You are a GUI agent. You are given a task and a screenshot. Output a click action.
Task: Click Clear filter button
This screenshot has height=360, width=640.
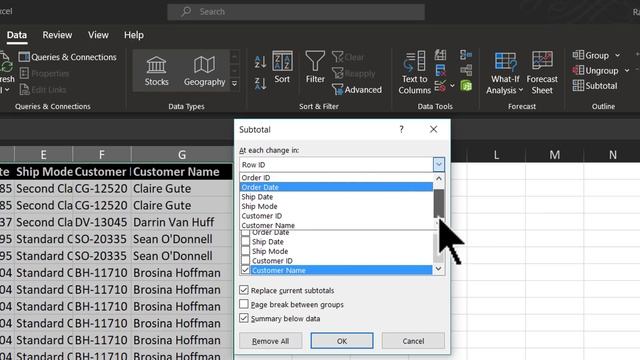pyautogui.click(x=348, y=57)
